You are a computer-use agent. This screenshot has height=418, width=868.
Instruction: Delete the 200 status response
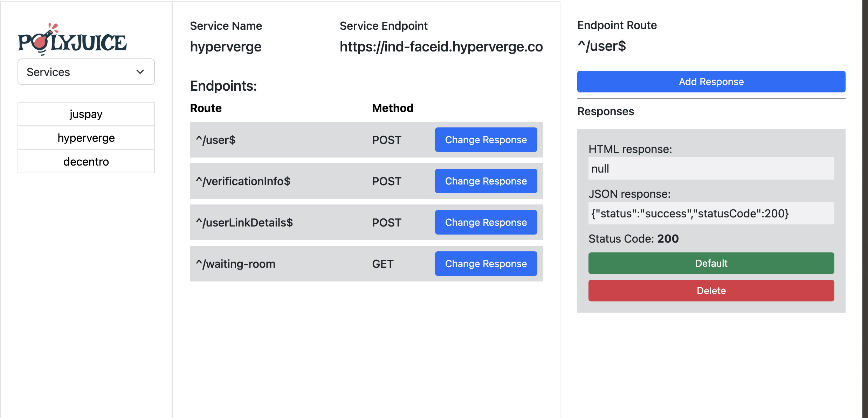point(711,291)
